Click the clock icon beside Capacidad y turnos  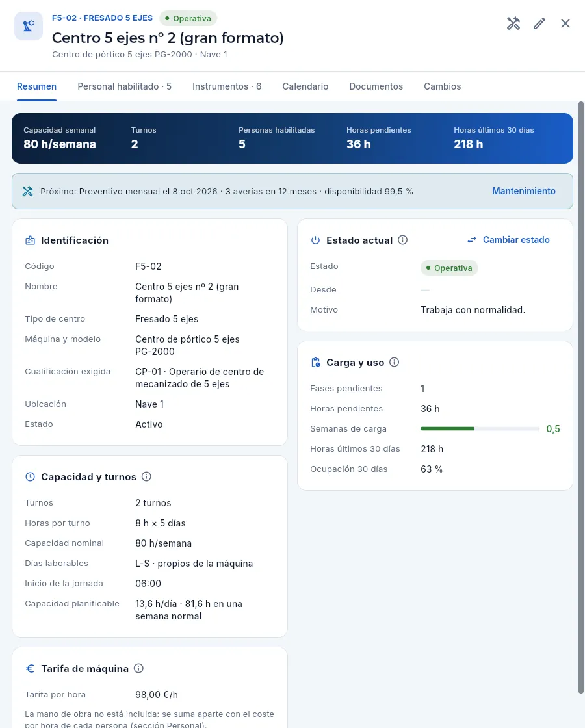(x=30, y=477)
